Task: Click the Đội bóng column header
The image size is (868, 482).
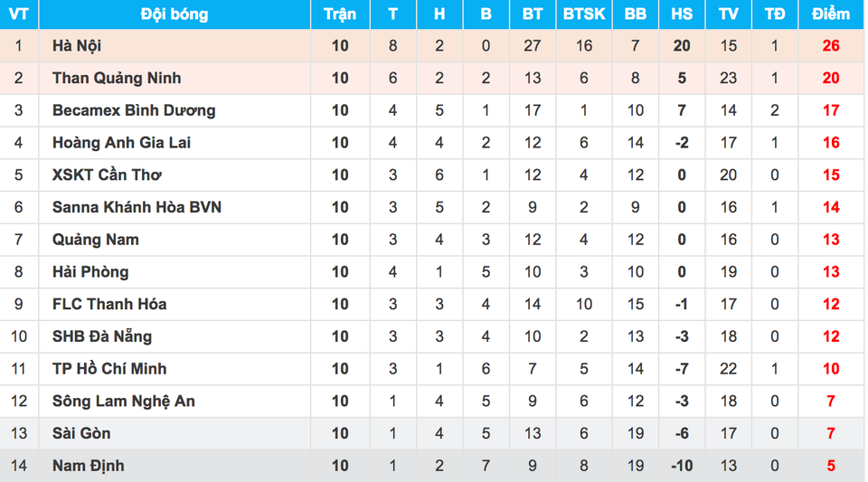Action: (x=175, y=14)
